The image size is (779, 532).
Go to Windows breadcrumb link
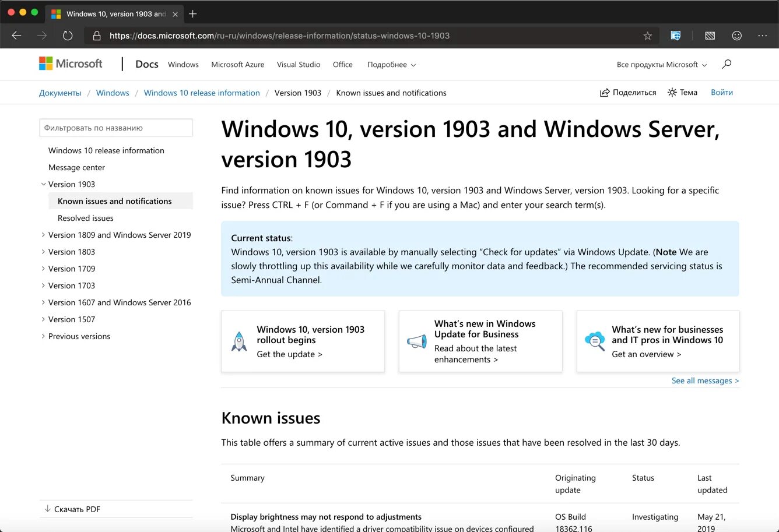click(x=113, y=93)
